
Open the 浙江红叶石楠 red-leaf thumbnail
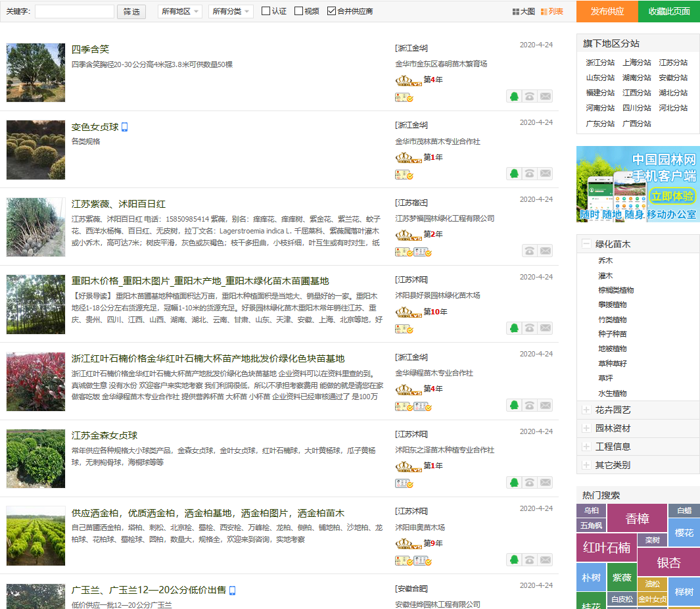pyautogui.click(x=35, y=381)
